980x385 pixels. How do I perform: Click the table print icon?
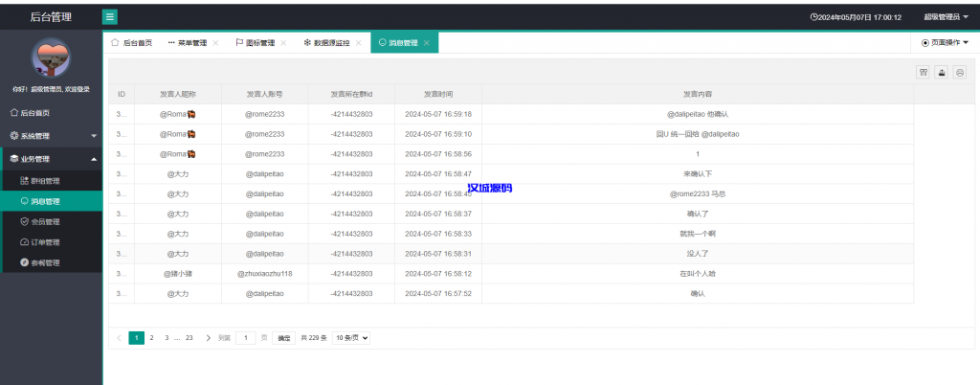[959, 72]
